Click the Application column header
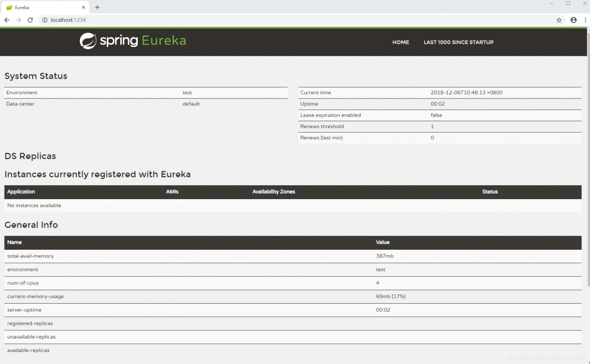Image resolution: width=590 pixels, height=364 pixels. [x=21, y=192]
